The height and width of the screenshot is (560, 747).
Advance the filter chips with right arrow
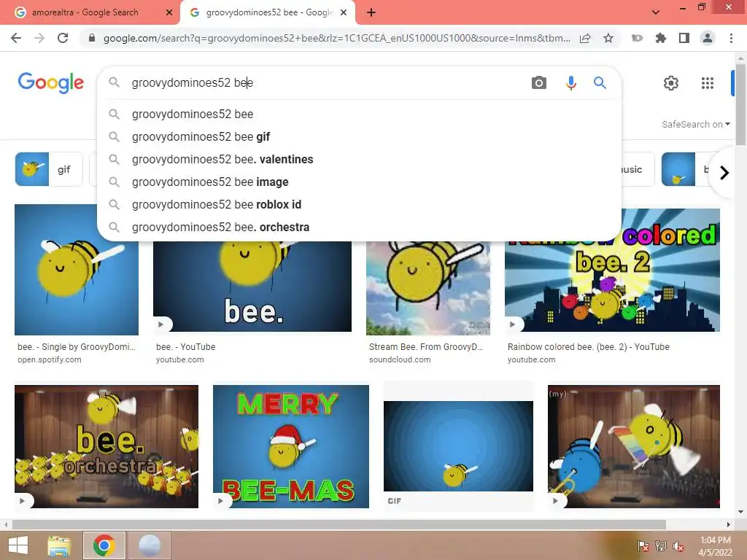pyautogui.click(x=724, y=172)
